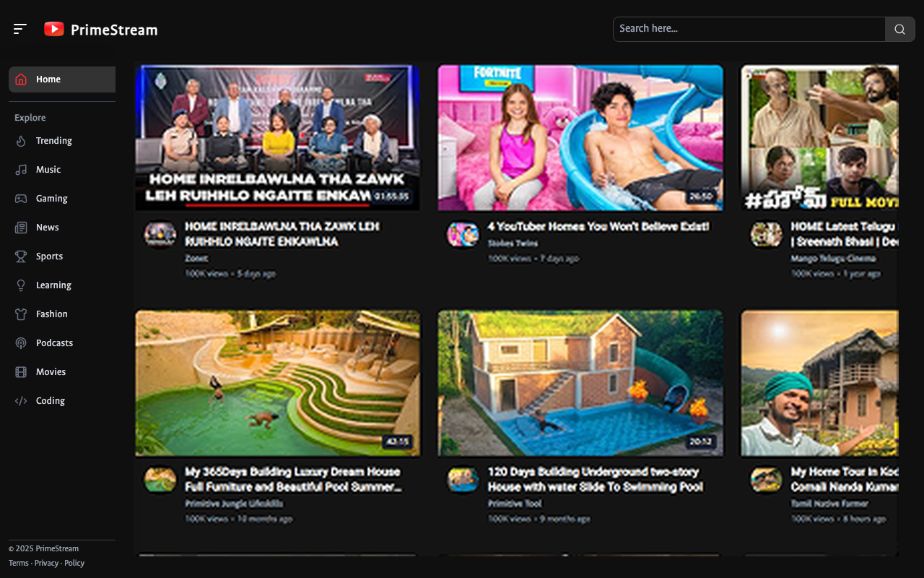924x578 pixels.
Task: Open title "4 YouTuber Homes You Won't Believe Exist!"
Action: pyautogui.click(x=598, y=227)
